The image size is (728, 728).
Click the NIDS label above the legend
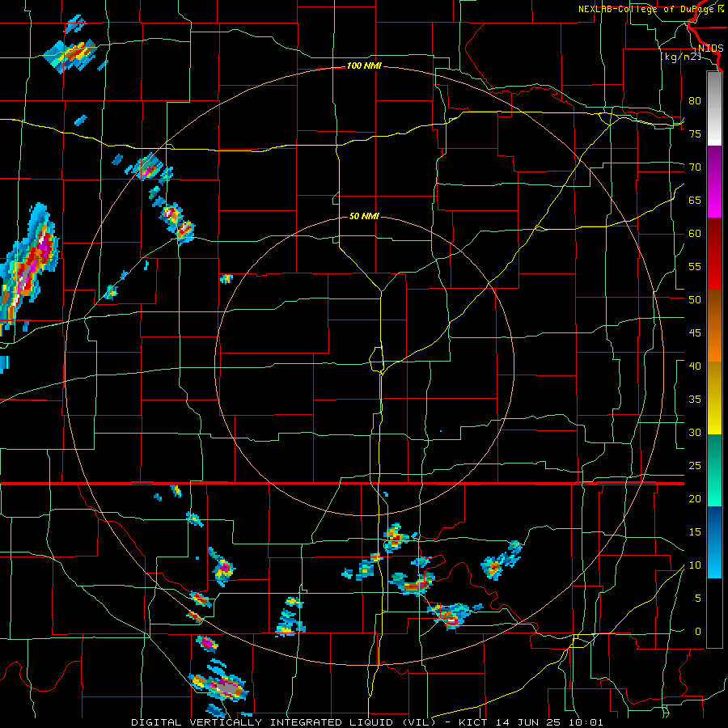[x=710, y=49]
